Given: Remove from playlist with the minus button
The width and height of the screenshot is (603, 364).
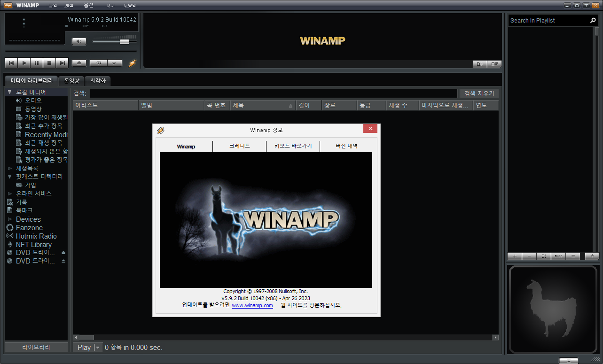Looking at the screenshot, I should tap(529, 256).
